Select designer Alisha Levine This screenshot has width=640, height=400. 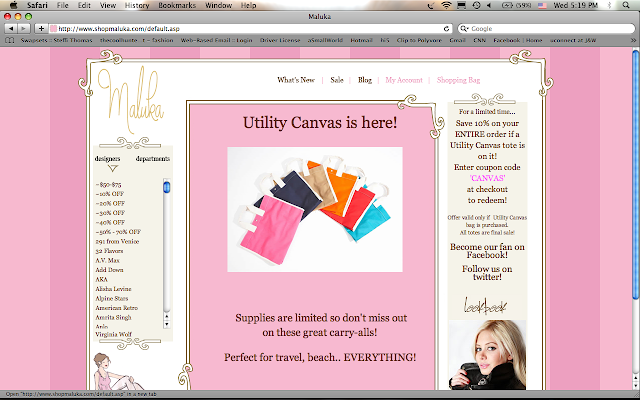[113, 289]
